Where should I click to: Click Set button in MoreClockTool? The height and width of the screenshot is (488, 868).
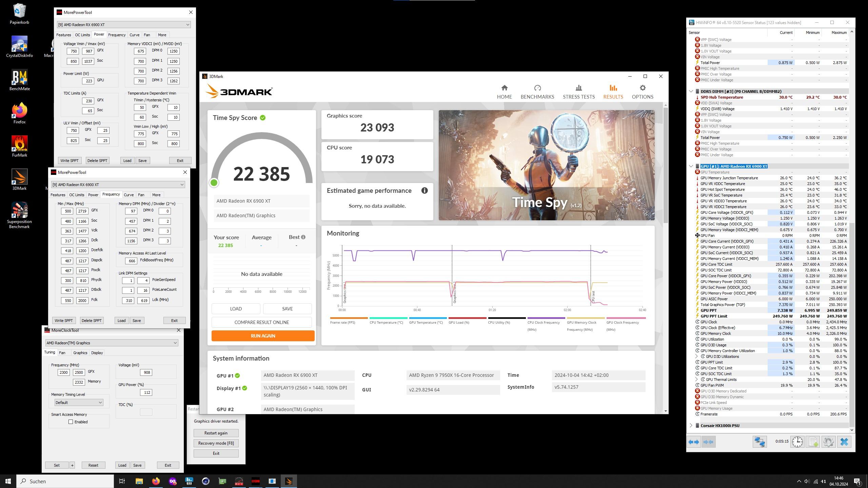57,465
